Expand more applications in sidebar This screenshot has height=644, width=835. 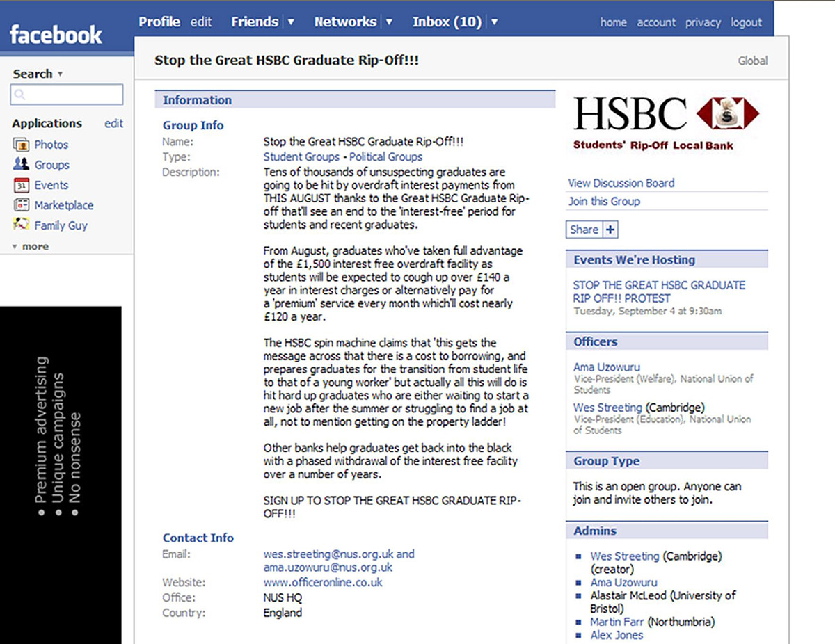click(31, 246)
